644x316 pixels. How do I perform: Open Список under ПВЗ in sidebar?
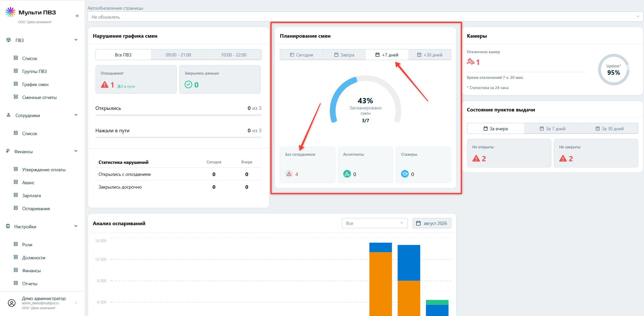point(30,58)
